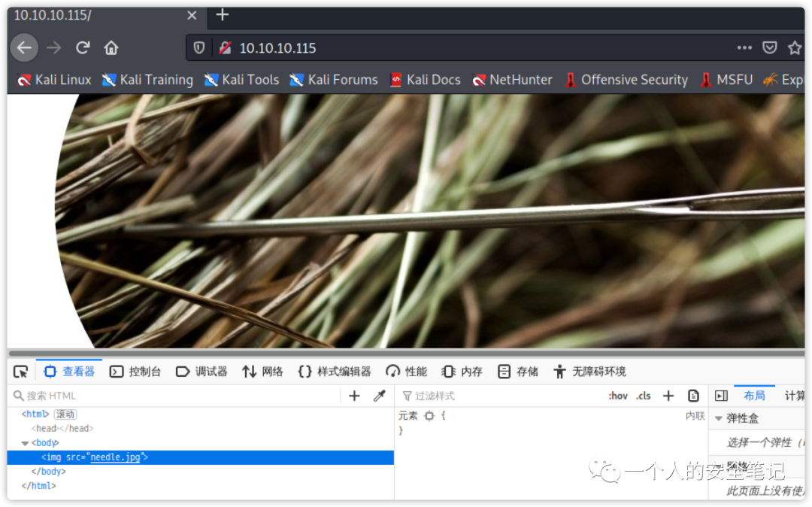
Task: Switch to the 布局 layout tab
Action: pyautogui.click(x=755, y=396)
